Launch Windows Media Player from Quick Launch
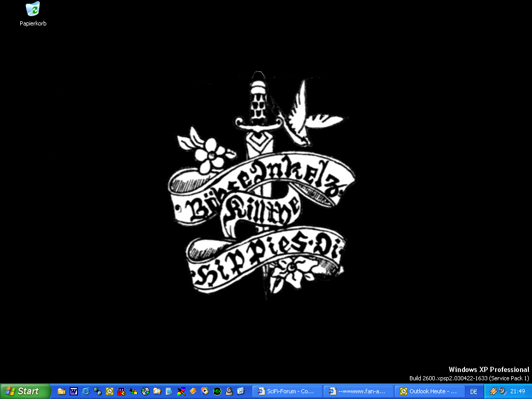 (205, 391)
